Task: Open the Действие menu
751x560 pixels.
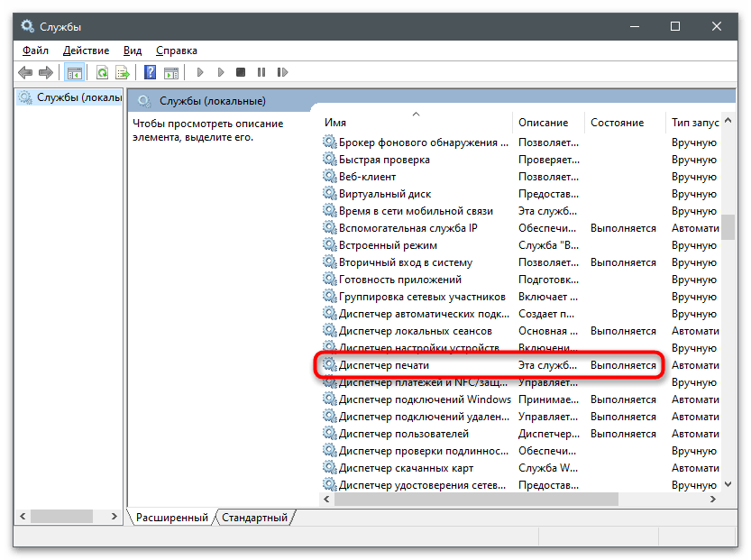Action: click(87, 50)
